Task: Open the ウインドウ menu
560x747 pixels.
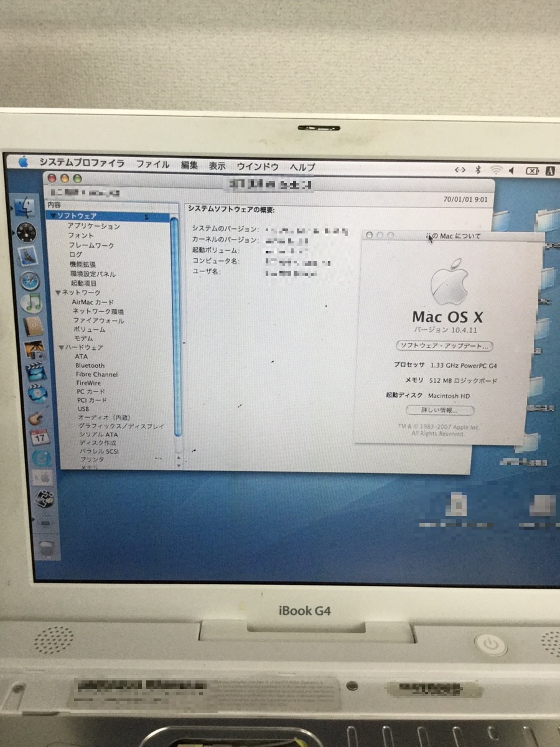Action: click(258, 166)
